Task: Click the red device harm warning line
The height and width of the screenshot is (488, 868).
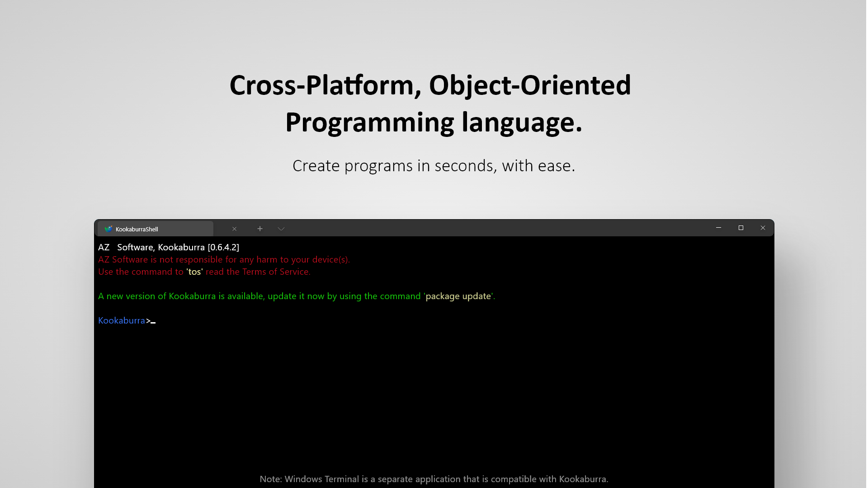Action: [224, 260]
